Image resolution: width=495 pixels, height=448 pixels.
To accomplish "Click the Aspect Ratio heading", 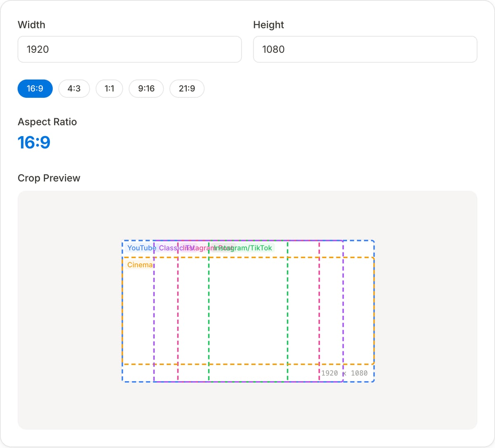I will (x=47, y=122).
